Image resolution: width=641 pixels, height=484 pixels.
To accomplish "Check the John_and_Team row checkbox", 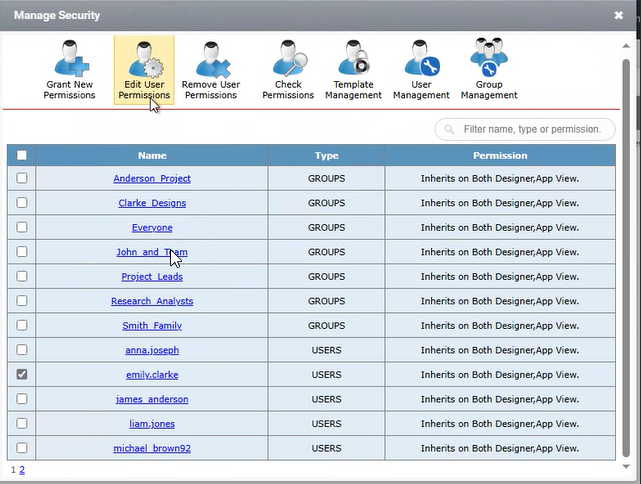I will coord(22,252).
